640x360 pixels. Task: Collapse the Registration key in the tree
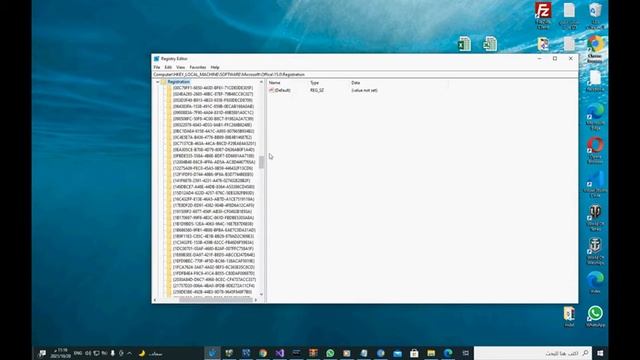pos(158,82)
